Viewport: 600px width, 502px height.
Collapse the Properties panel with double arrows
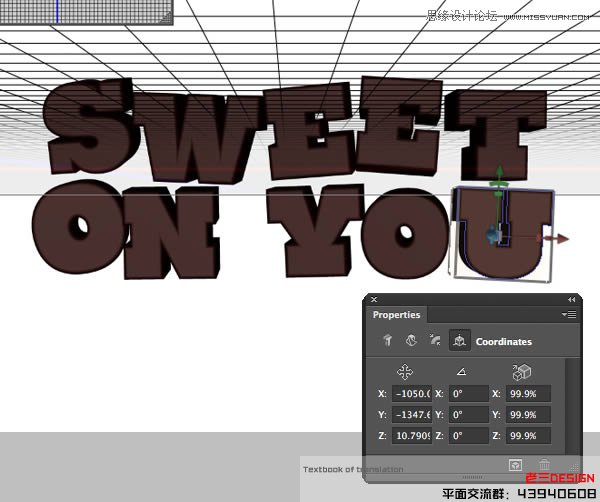(x=572, y=299)
